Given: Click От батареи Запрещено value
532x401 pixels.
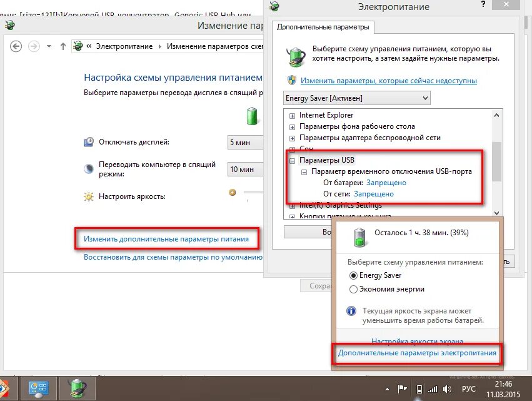Looking at the screenshot, I should (386, 183).
